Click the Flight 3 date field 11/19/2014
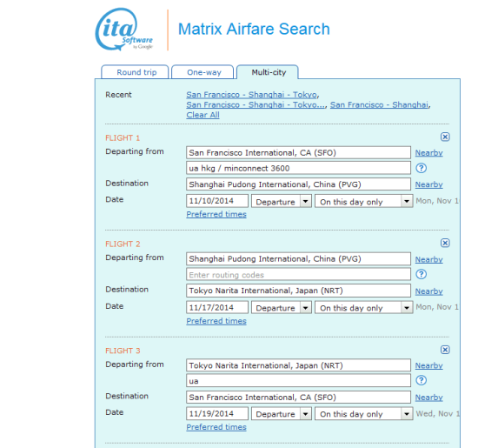 [217, 414]
